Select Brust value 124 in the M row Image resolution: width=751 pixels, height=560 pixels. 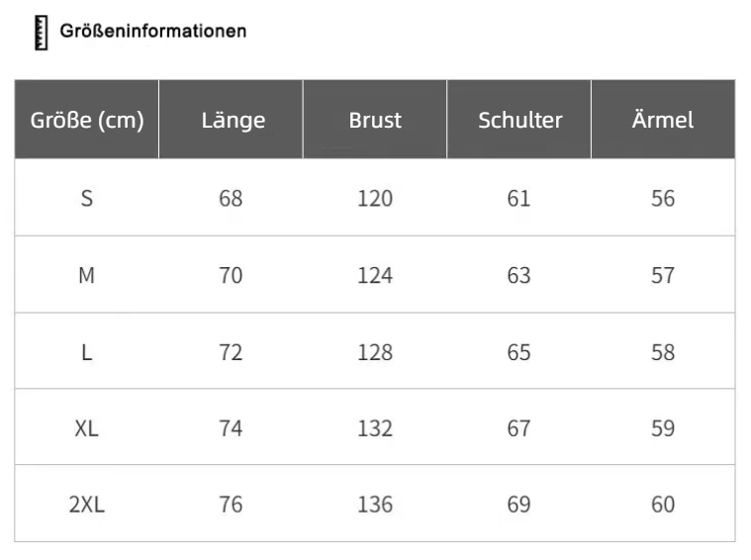pos(375,275)
